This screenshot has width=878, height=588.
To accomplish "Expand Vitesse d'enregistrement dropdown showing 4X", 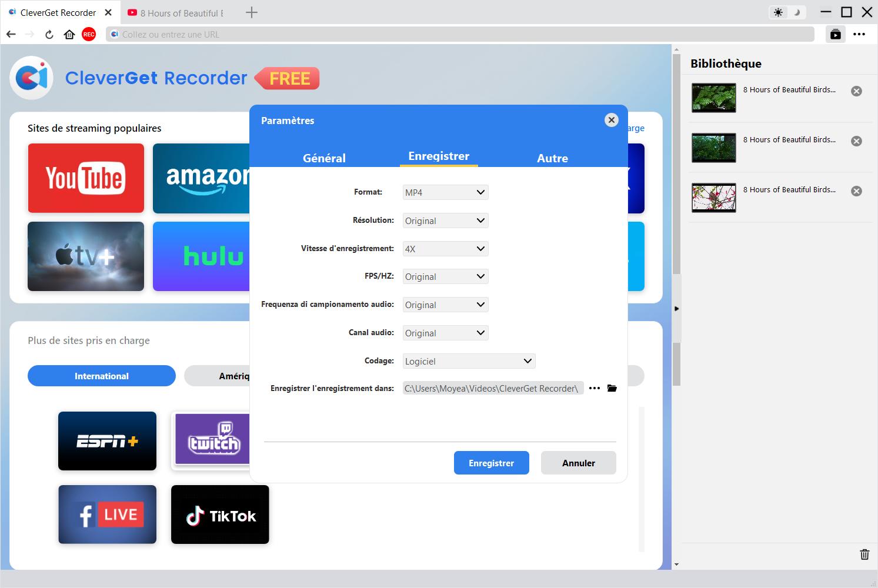I will (x=445, y=249).
